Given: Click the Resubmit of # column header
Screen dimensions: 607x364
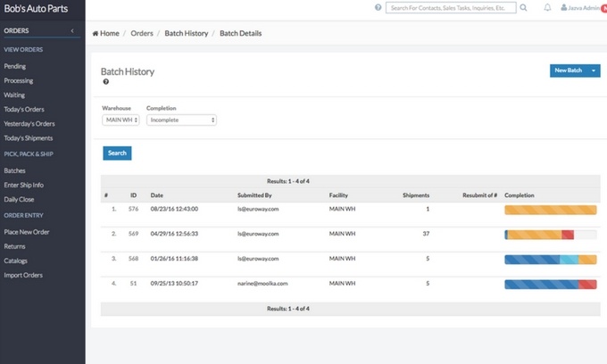Looking at the screenshot, I should coord(479,195).
